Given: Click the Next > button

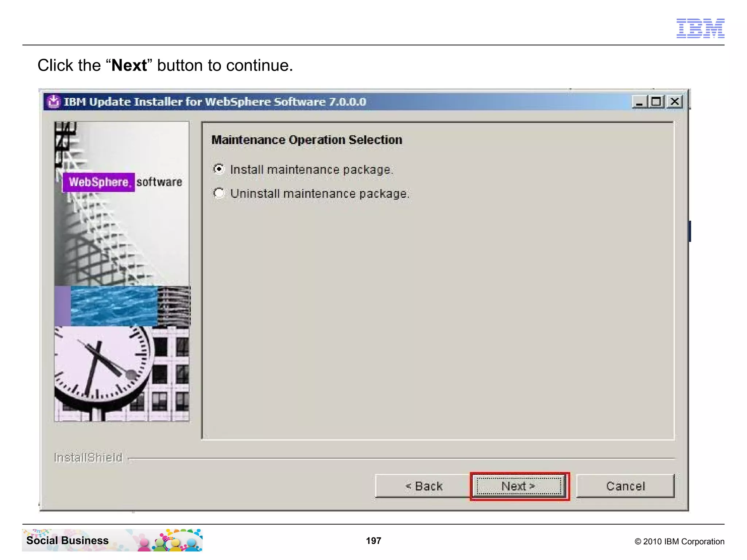Looking at the screenshot, I should point(519,486).
